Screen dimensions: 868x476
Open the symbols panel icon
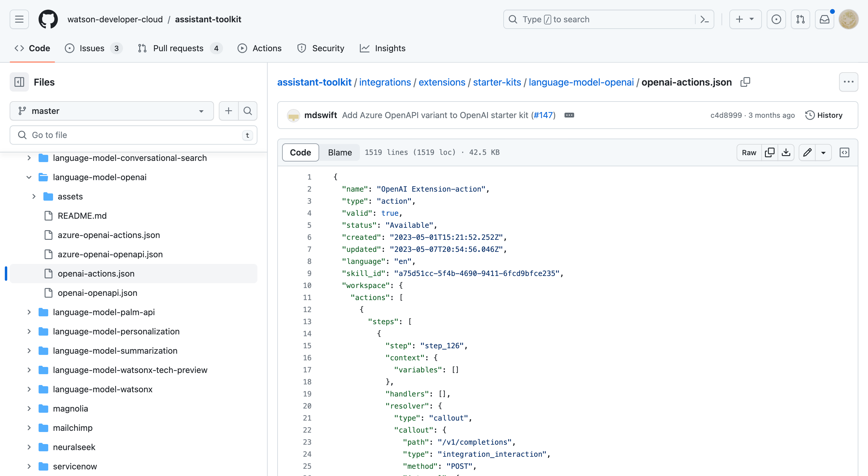coord(844,153)
